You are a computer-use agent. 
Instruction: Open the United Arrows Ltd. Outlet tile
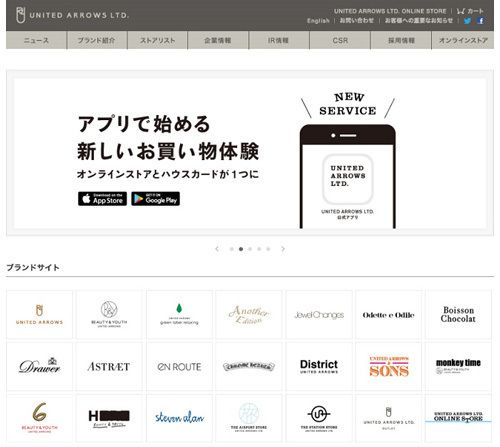click(388, 418)
